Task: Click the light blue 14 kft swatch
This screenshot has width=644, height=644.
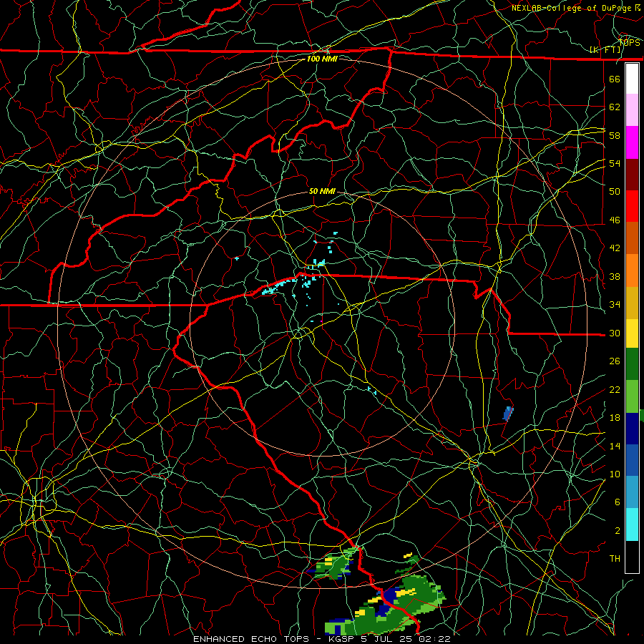Action: [632, 492]
